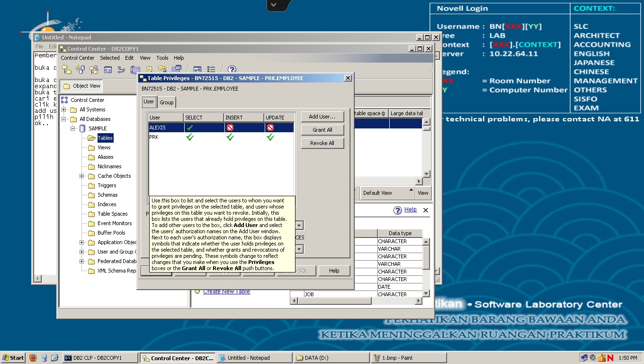Open Replication Center from the toolbar
Viewport: 644px width, 364px height.
80,70
